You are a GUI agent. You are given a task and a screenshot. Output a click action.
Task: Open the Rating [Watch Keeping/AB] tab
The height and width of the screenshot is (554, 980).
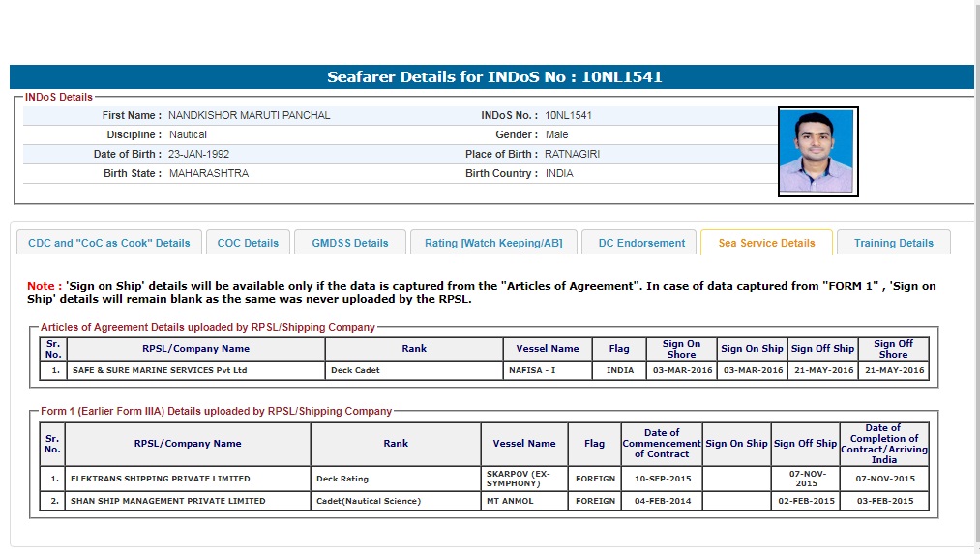tap(493, 243)
